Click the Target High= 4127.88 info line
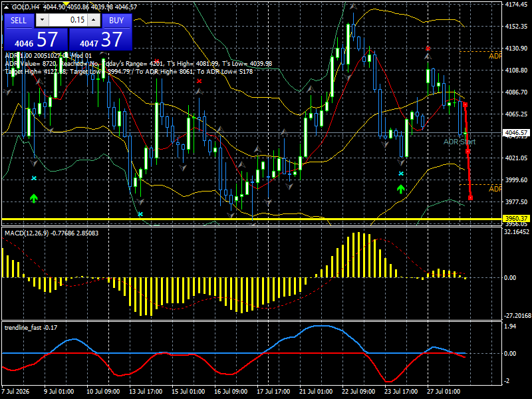Viewport: 532px width, 399px height. 129,72
